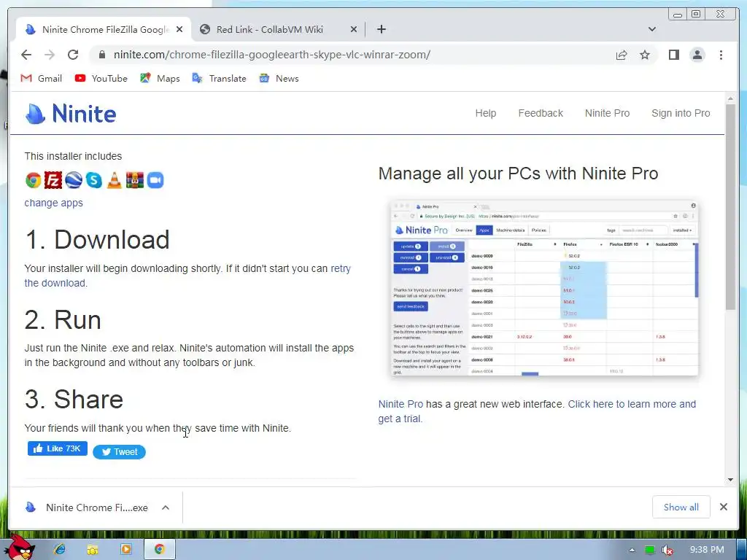Go back with the browser back arrow
This screenshot has height=560, width=747.
(x=26, y=55)
